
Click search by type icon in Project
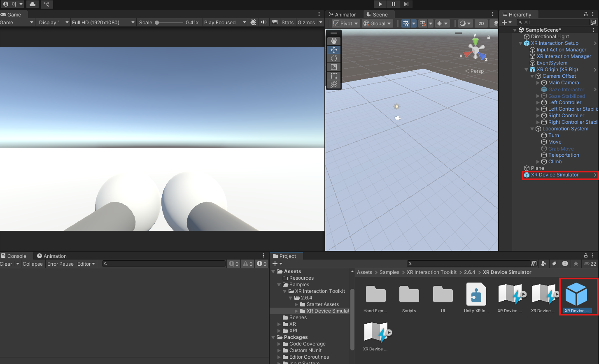coord(544,264)
